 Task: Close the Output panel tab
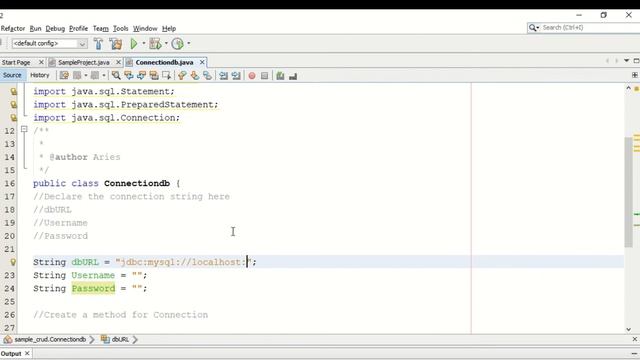coord(27,353)
